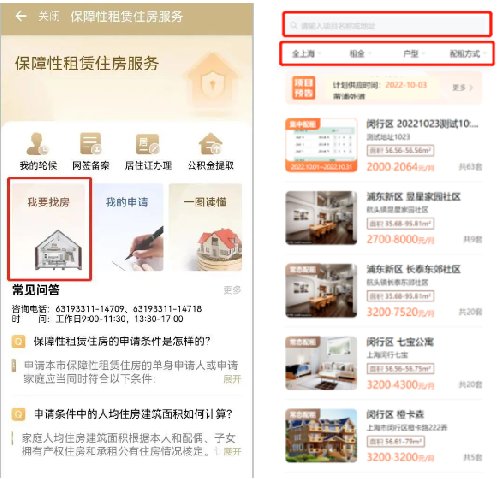Image resolution: width=500 pixels, height=479 pixels.
Task: Open the 一图读懂 card
Action: pyautogui.click(x=205, y=227)
